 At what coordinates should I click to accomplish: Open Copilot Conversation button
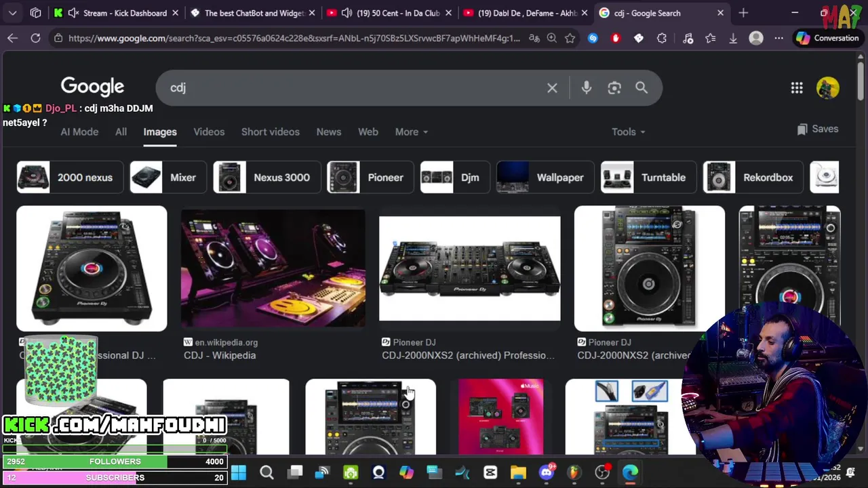coord(827,39)
